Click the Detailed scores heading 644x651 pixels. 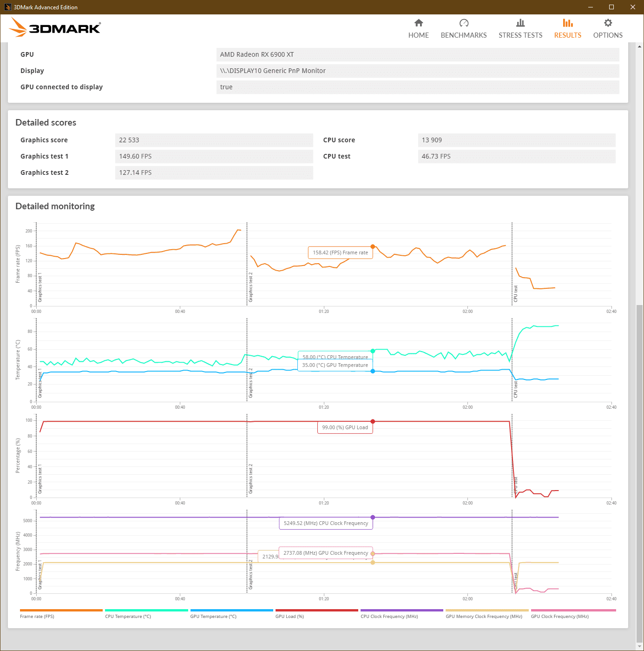[x=46, y=123]
